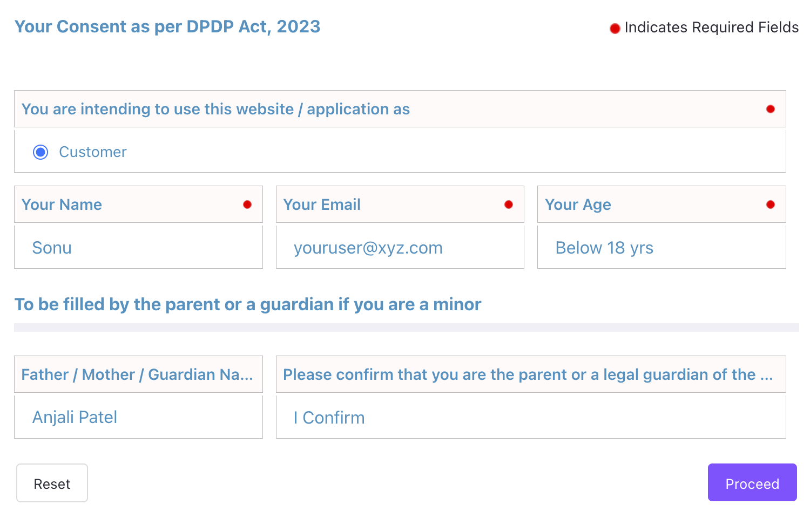
Task: Click the purple Proceed button
Action: (x=752, y=483)
